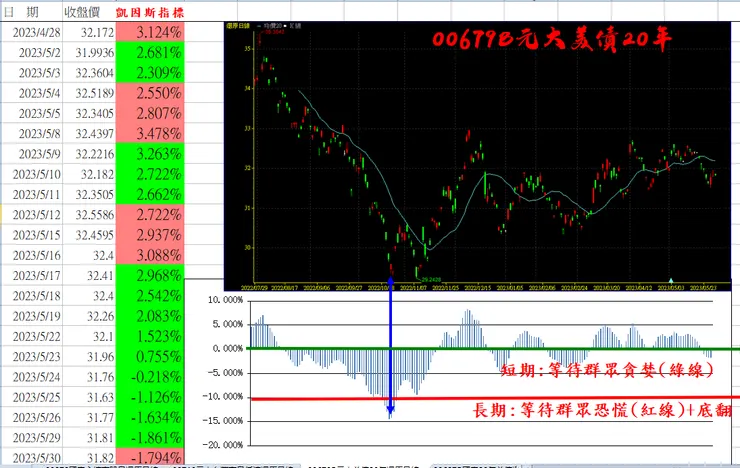
Task: Select the 短期:等待群眾貪婪(綠線) text label
Action: coord(606,370)
